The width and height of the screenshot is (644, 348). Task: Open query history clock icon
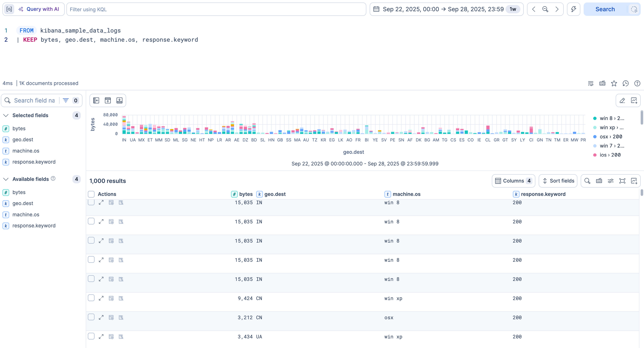click(x=625, y=83)
